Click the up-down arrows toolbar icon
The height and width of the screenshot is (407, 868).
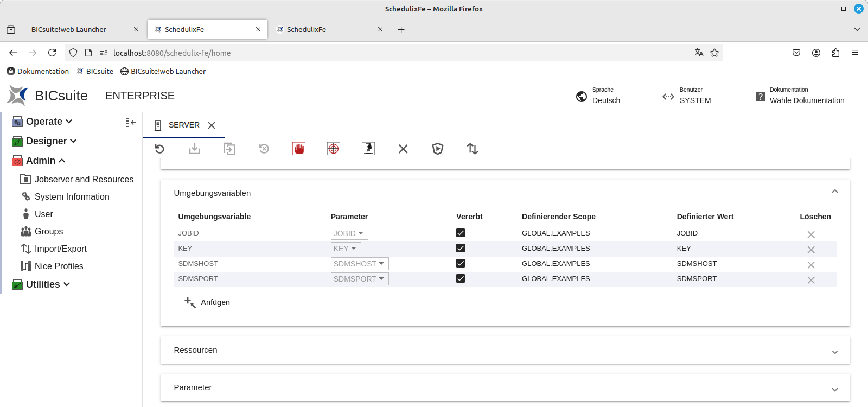coord(473,149)
